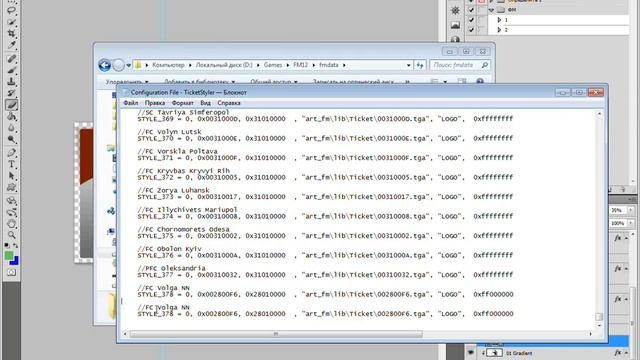This screenshot has height=360, width=640.
Task: Click Notepad horizontal scrollbar thumb
Action: [x=276, y=334]
